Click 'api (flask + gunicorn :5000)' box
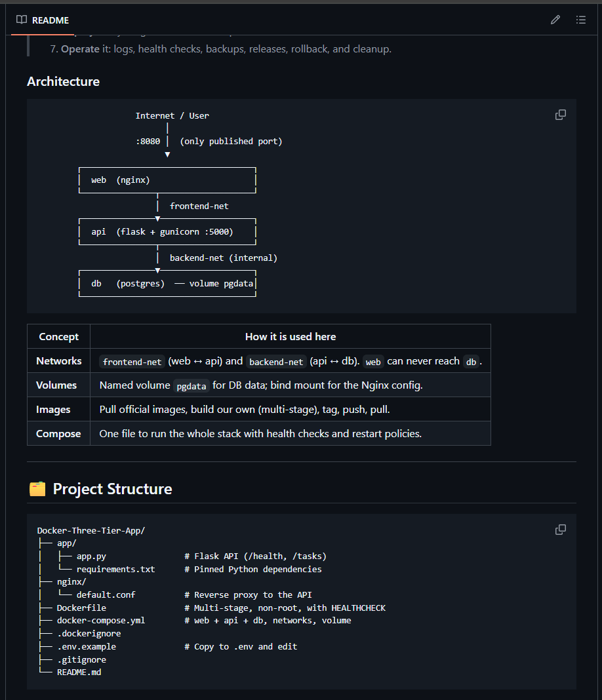This screenshot has width=602, height=700. (162, 232)
